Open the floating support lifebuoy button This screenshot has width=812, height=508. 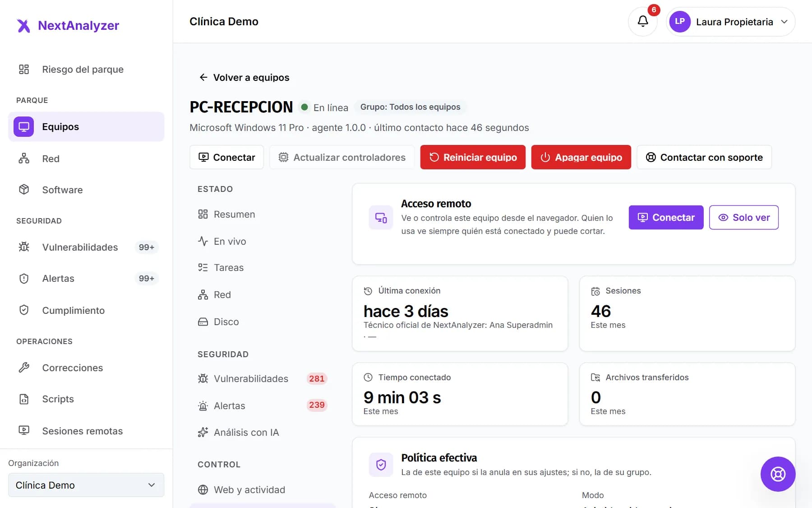coord(778,474)
